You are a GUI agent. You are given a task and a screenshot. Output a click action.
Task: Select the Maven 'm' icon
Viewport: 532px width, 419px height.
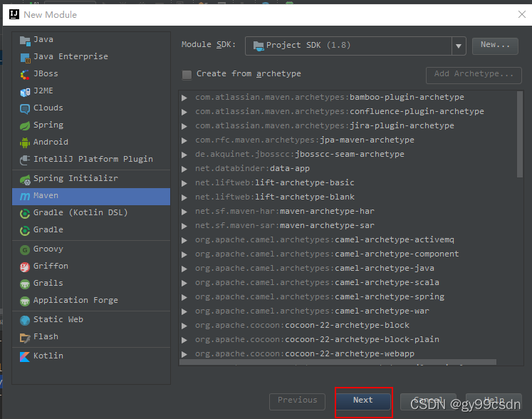click(25, 196)
